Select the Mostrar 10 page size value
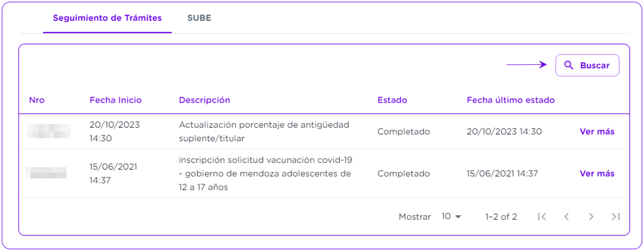 (446, 216)
